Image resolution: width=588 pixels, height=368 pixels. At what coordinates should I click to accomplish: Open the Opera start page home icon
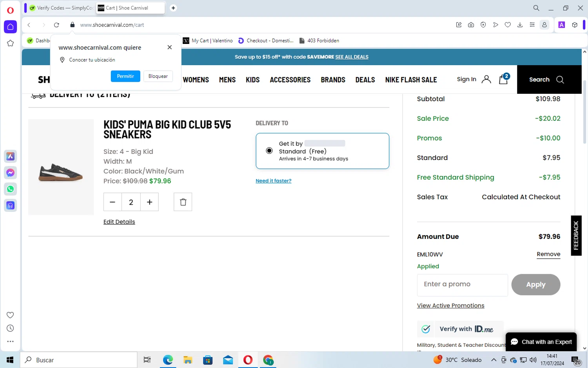tap(10, 27)
